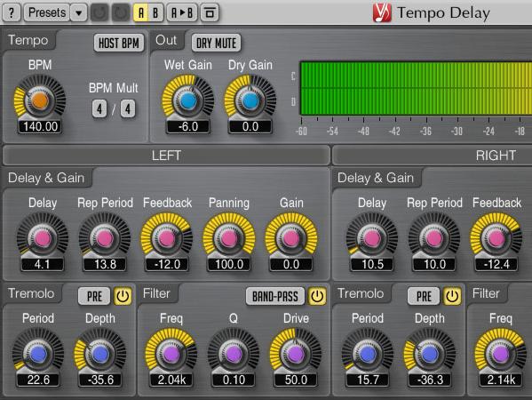Screen dimensions: 532x400
Task: Click the Dry Gain knob
Action: pyautogui.click(x=250, y=100)
